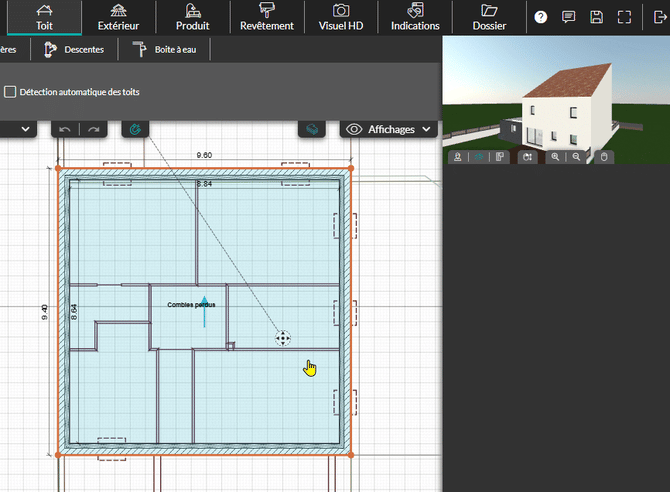
Task: Select the Revêtement tab
Action: [267, 18]
